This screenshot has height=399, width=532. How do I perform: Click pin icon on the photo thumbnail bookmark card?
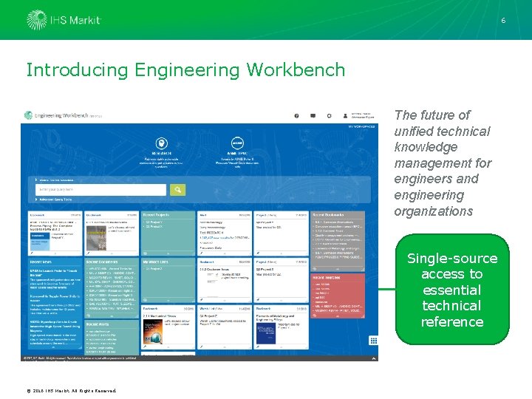point(88,253)
